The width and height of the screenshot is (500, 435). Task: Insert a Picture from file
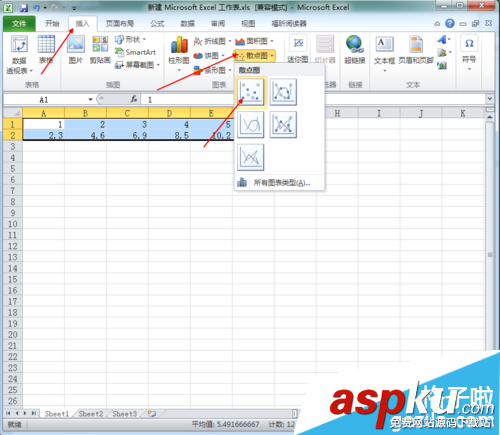(x=76, y=49)
